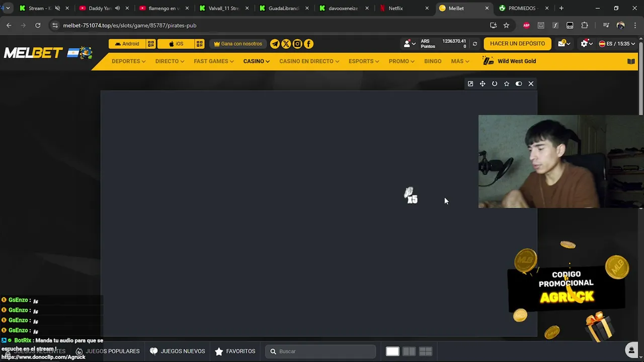This screenshot has width=644, height=362.
Task: View site information icon in address bar
Action: pyautogui.click(x=55, y=25)
